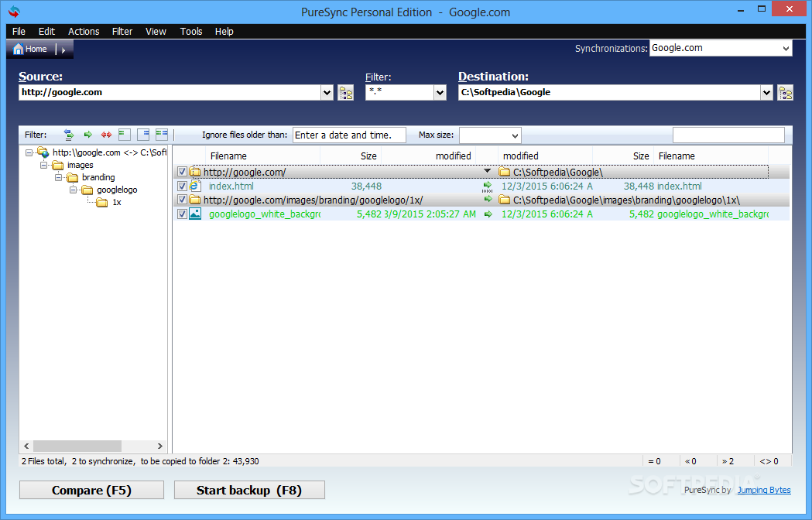Image resolution: width=812 pixels, height=520 pixels.
Task: Toggle the green copy-to-right arrow filter
Action: tap(88, 135)
